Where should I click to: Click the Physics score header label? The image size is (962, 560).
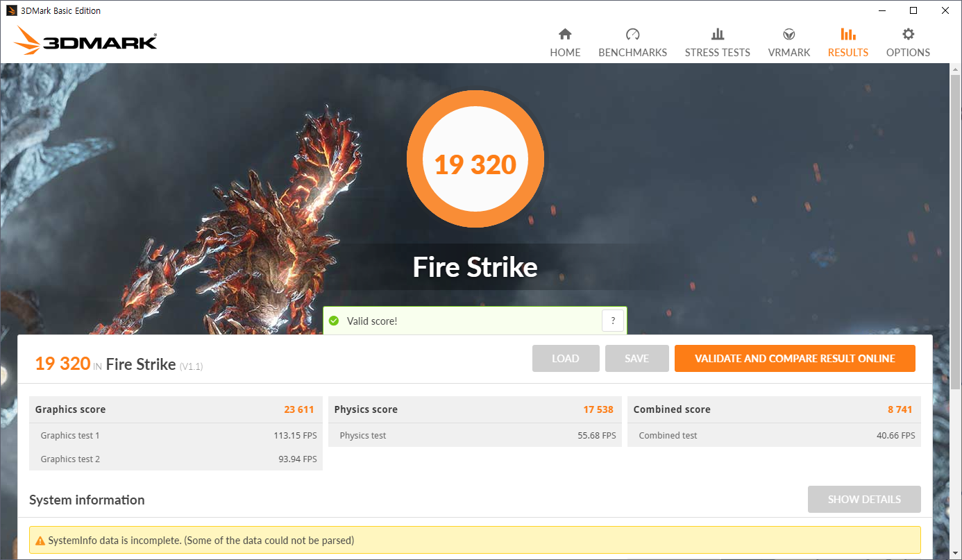tap(366, 409)
